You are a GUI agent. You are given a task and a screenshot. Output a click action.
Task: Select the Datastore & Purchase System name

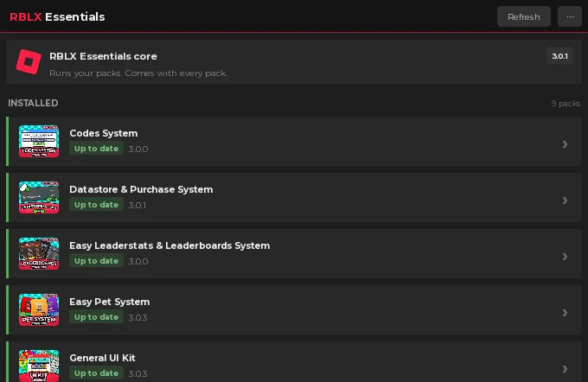pyautogui.click(x=141, y=189)
